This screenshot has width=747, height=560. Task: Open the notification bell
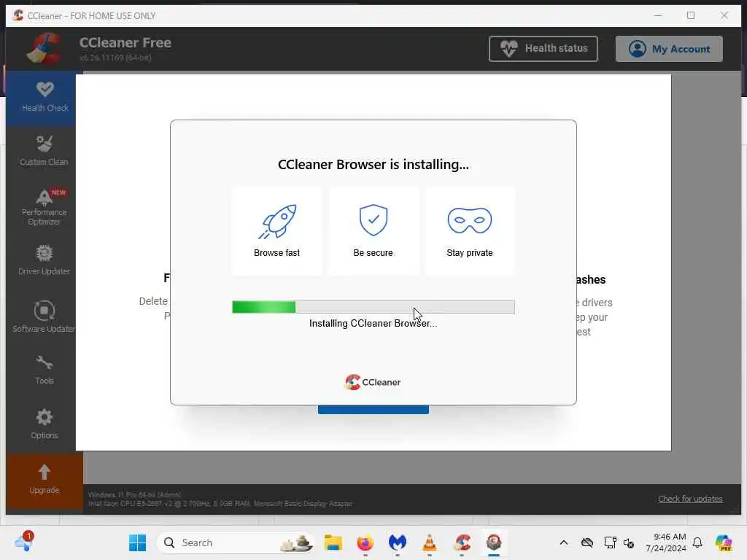[x=697, y=542]
